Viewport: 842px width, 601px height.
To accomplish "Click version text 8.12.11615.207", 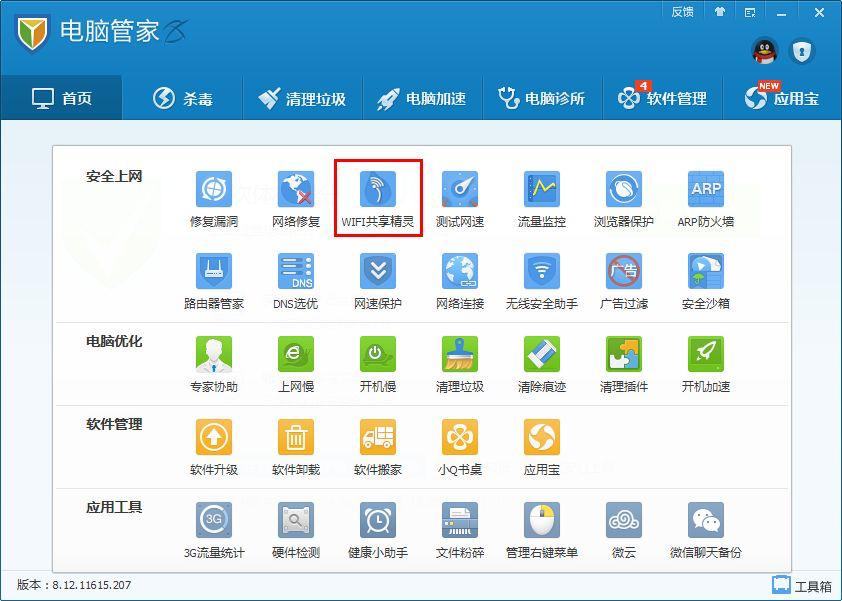I will tap(91, 585).
